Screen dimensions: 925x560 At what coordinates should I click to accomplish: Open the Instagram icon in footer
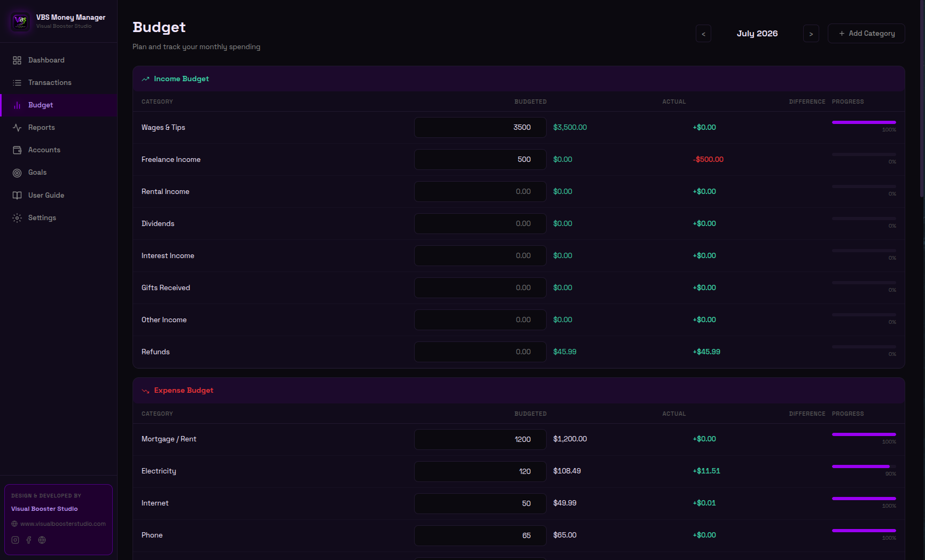coord(15,540)
